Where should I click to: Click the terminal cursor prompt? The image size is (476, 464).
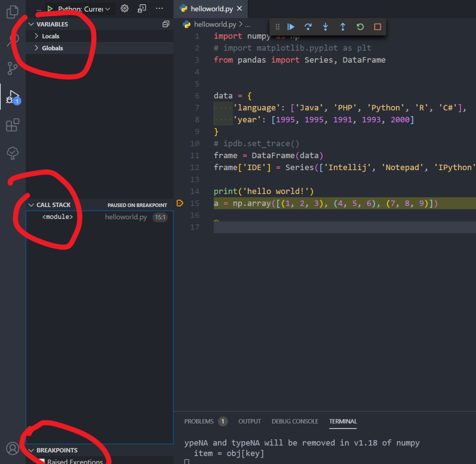[x=187, y=462]
